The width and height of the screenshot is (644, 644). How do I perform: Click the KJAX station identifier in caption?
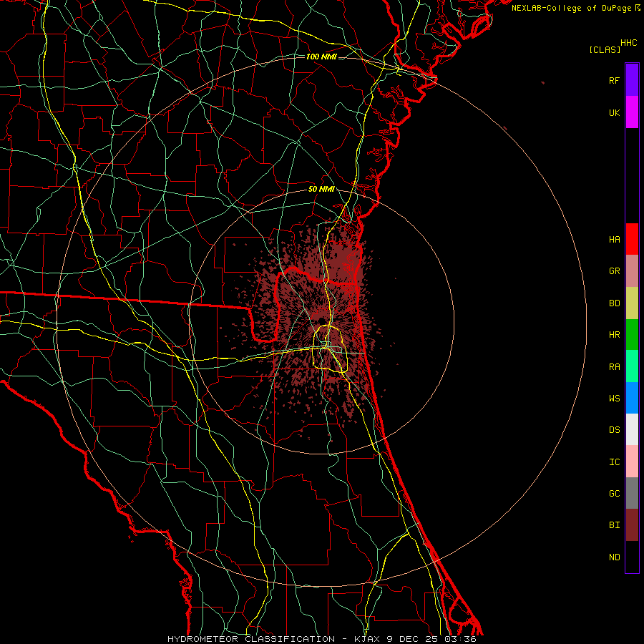368,639
